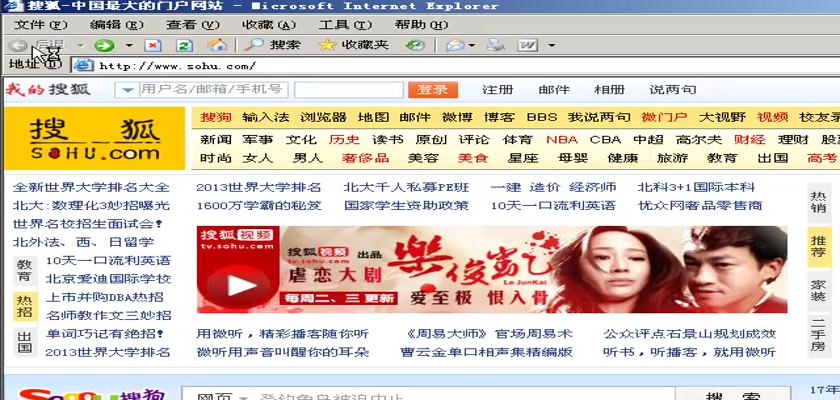Go to the Home page icon

click(217, 46)
